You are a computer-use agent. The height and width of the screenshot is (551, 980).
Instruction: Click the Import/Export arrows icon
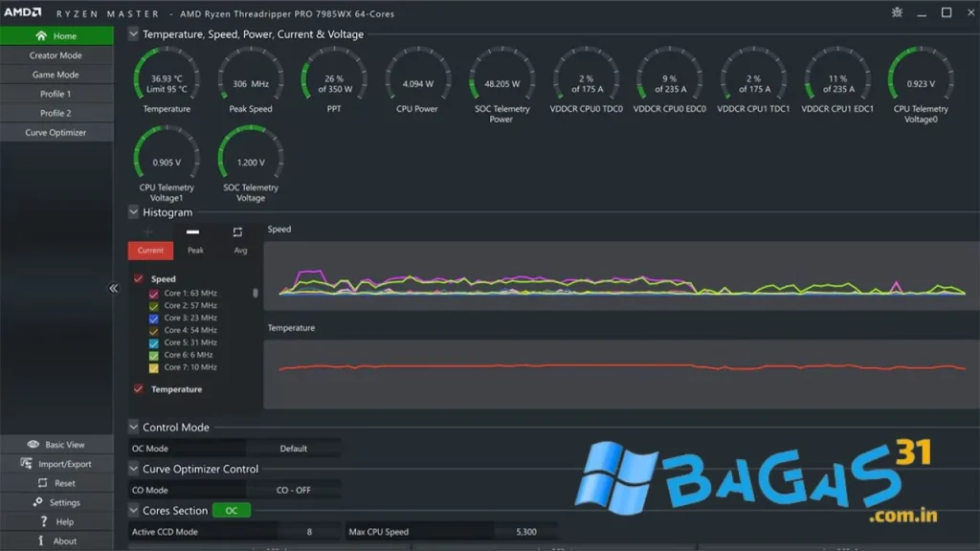[x=26, y=464]
